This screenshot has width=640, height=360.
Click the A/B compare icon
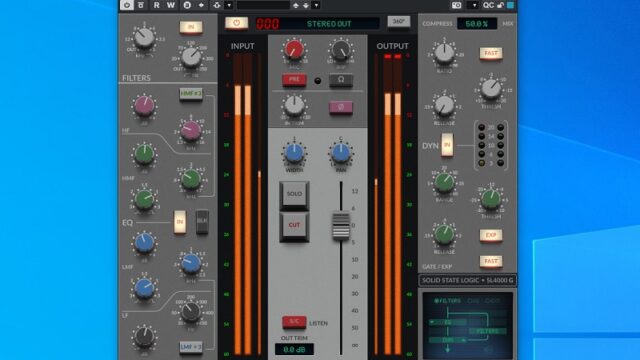[x=187, y=5]
